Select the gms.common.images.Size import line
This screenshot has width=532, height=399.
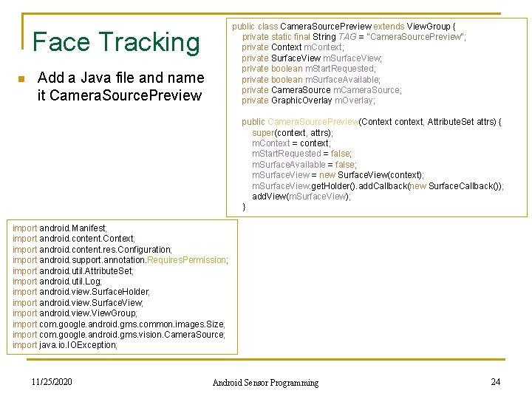coord(119,324)
